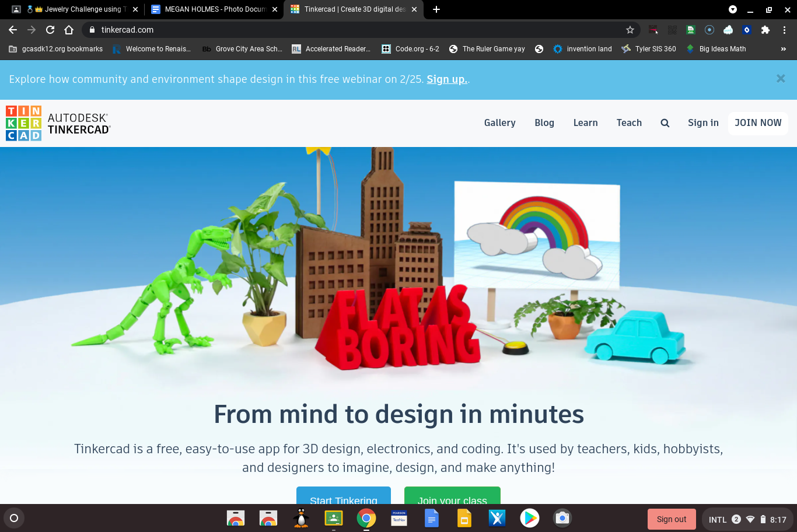
Task: Open Google Chrome from shelf
Action: 366,518
